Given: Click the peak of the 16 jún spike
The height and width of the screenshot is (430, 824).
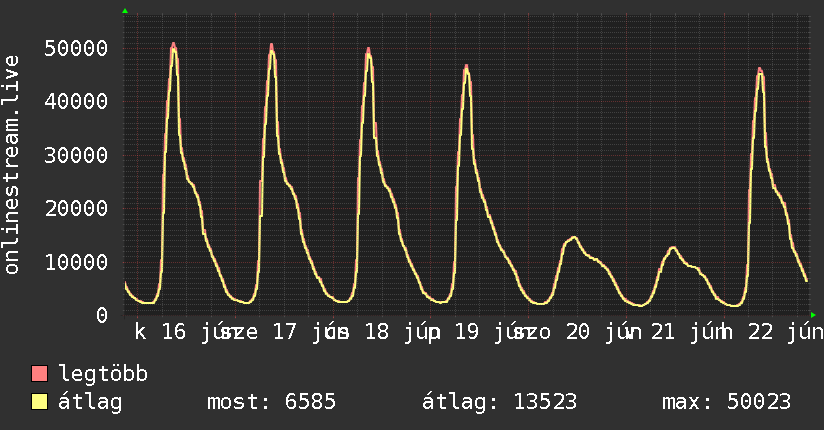Looking at the screenshot, I should point(173,45).
